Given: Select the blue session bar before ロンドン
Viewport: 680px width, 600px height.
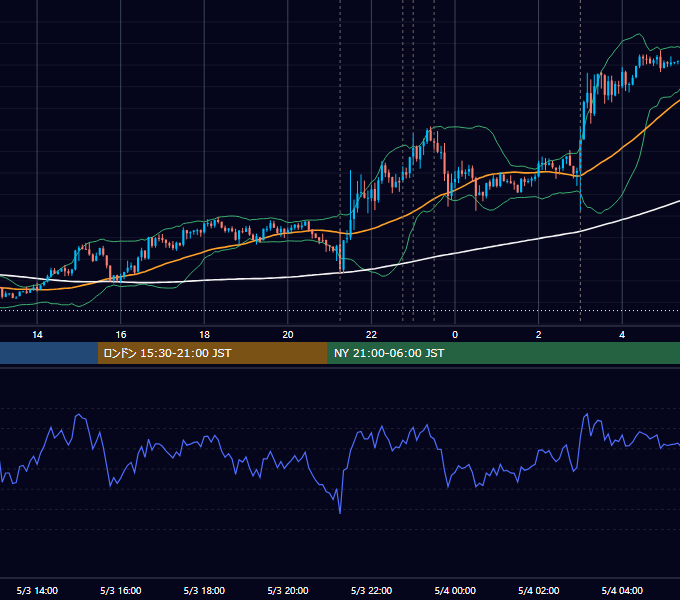Looking at the screenshot, I should 49,353.
